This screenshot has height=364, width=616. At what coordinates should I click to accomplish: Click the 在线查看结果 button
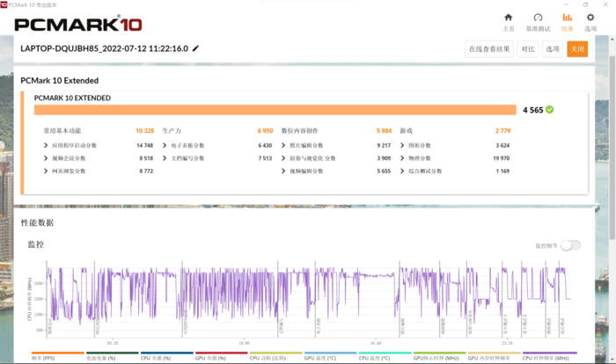(489, 49)
